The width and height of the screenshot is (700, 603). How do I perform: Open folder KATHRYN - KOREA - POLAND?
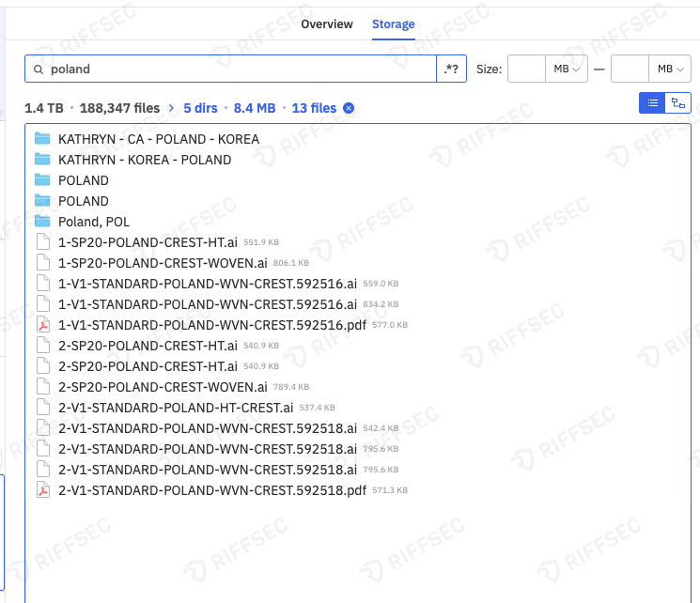point(145,160)
